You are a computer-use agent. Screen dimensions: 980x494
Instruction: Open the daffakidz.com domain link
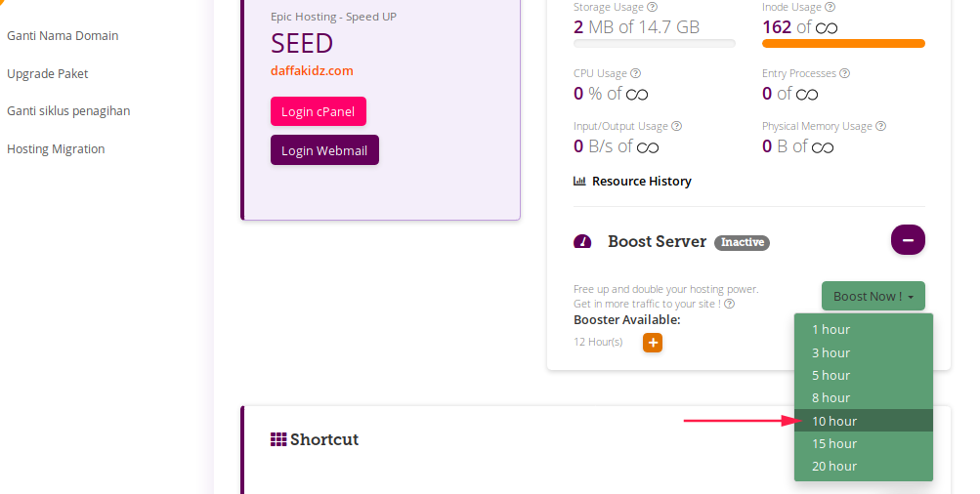[x=312, y=70]
